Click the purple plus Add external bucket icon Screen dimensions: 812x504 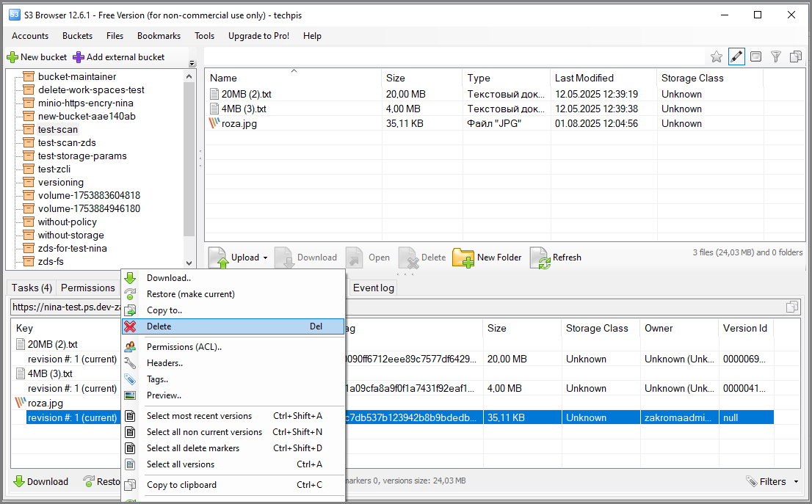[x=79, y=57]
